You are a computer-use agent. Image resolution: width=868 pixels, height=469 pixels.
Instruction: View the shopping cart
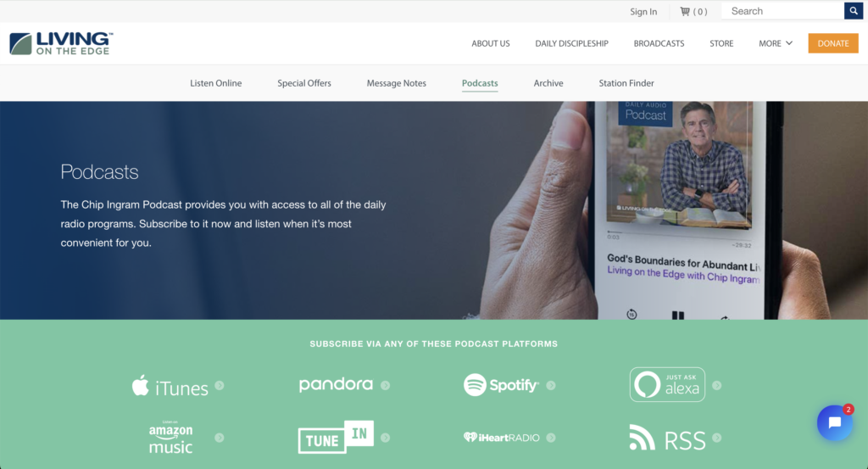click(x=693, y=12)
